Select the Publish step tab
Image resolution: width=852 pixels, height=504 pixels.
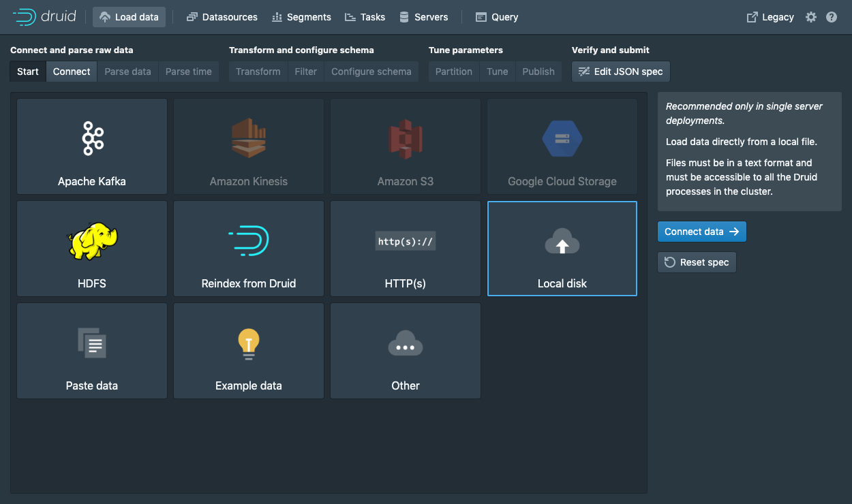coord(538,72)
